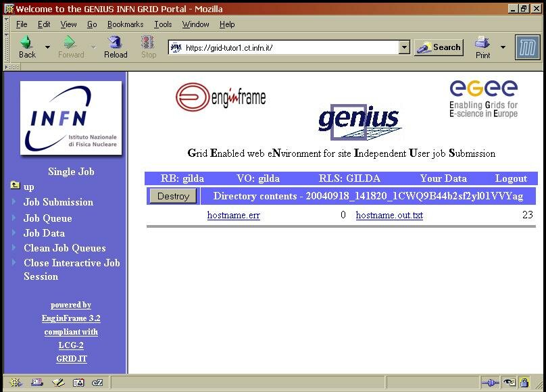Click the 'powered by' link
Image resolution: width=546 pixels, height=392 pixels.
point(71,305)
